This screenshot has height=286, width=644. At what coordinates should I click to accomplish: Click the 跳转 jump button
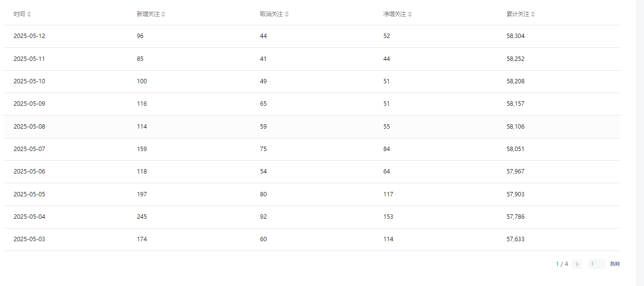tap(615, 264)
